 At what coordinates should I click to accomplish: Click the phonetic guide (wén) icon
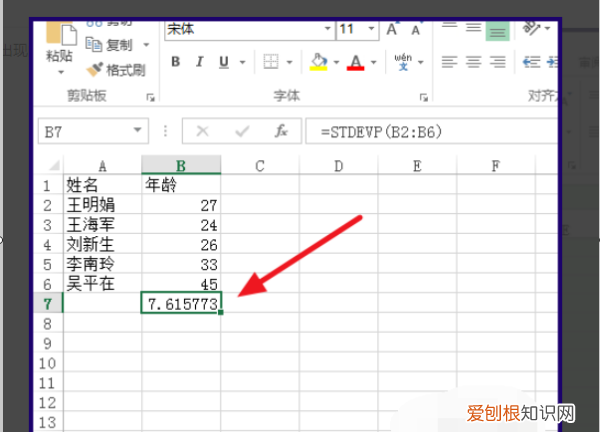pyautogui.click(x=403, y=62)
